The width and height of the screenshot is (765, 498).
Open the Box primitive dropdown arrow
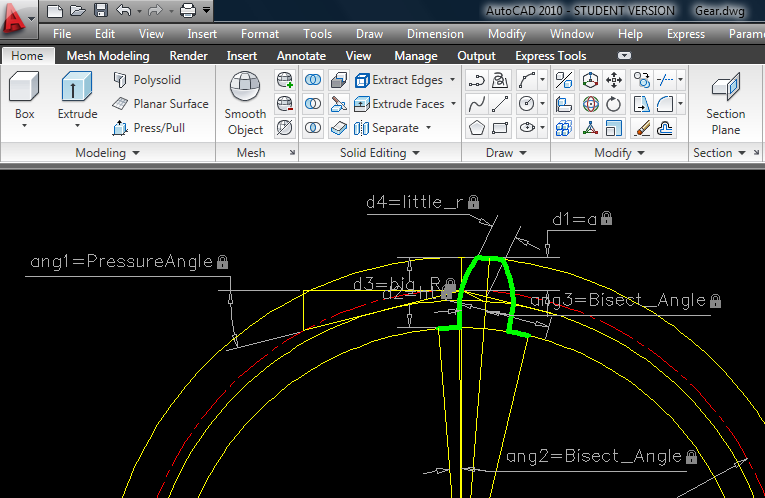24,126
